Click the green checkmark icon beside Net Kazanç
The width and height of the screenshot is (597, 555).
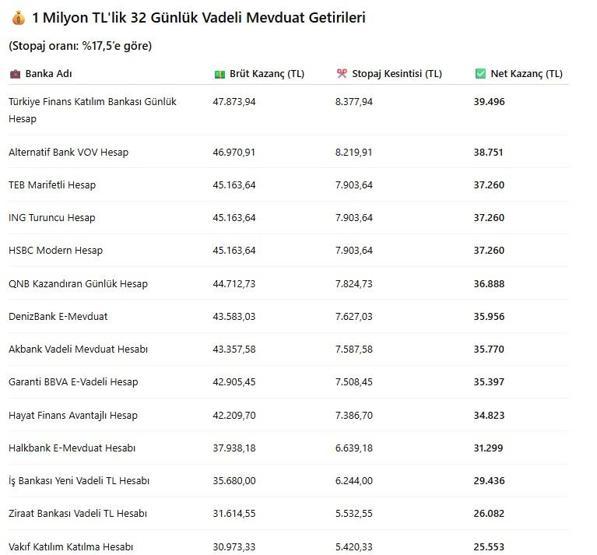point(480,73)
